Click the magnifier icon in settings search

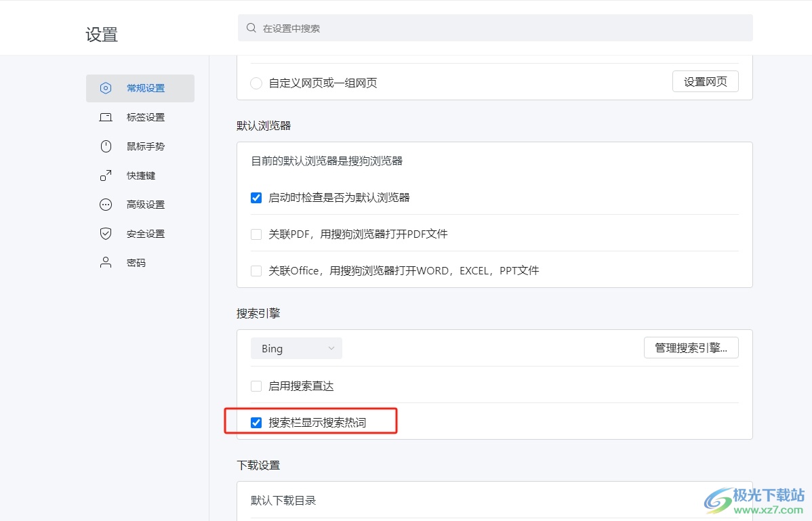[251, 28]
